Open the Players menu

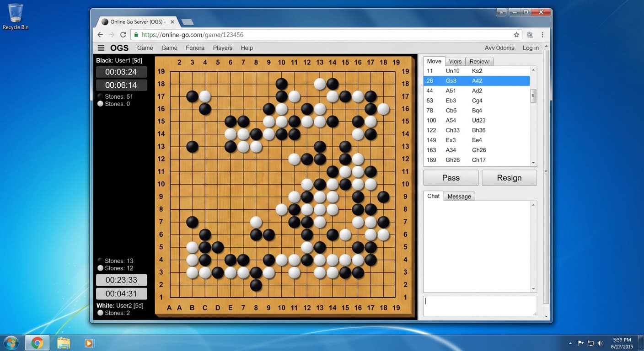pyautogui.click(x=223, y=48)
